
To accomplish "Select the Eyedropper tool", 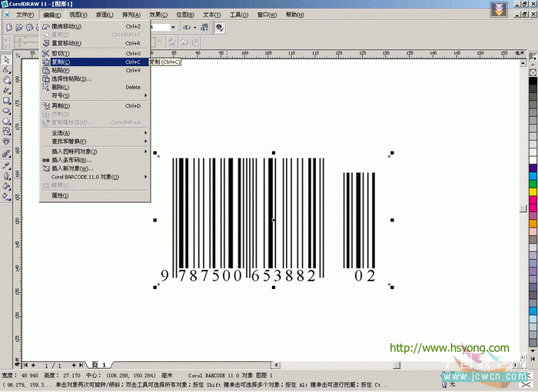I will pyautogui.click(x=6, y=166).
